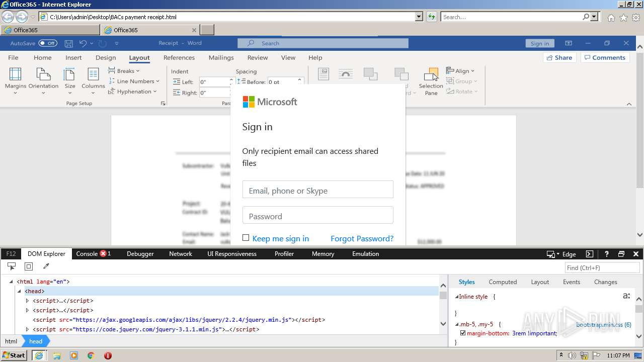Open the Windows Start button
The width and height of the screenshot is (644, 362).
(x=14, y=355)
